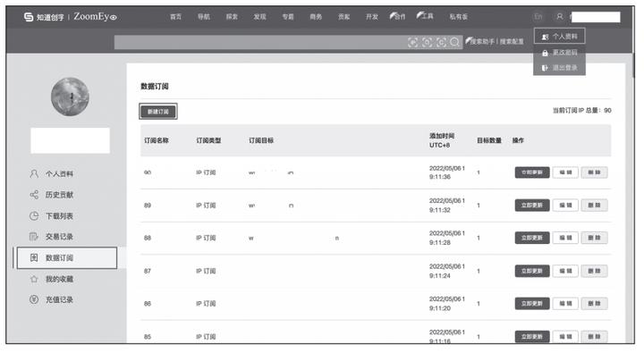Viewport: 644px width, 353px height.
Task: Open 私有版 in the top navigation
Action: [x=459, y=17]
